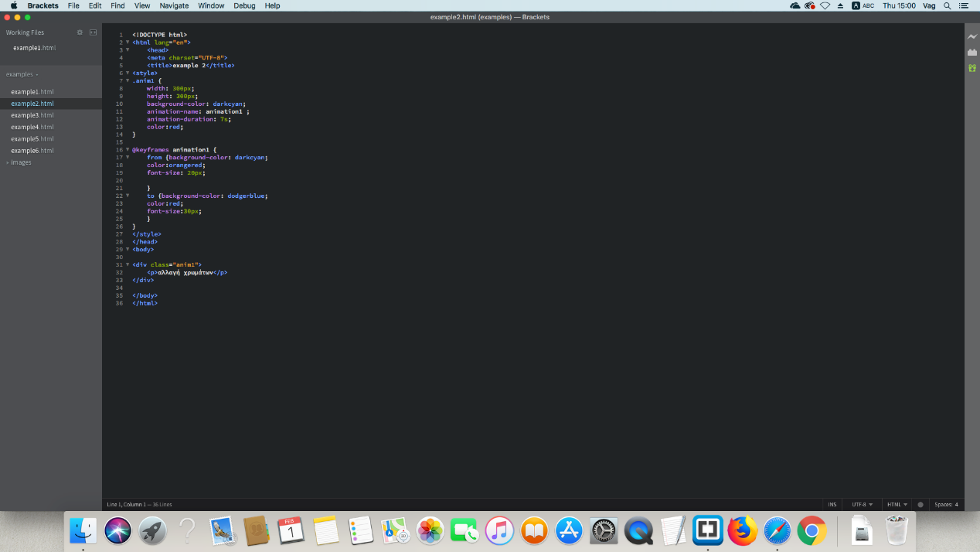Launch Google Chrome from the dock
The height and width of the screenshot is (552, 980).
tap(812, 530)
